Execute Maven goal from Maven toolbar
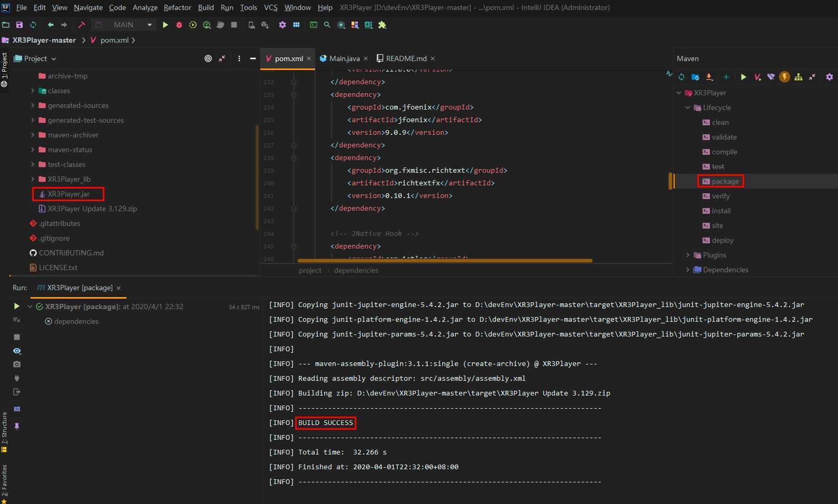This screenshot has height=504, width=838. click(x=757, y=77)
